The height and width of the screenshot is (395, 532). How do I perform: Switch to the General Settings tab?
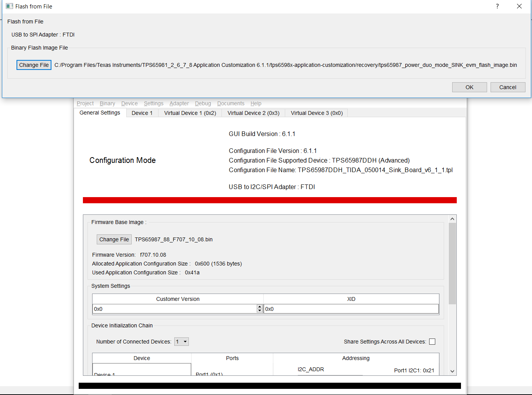[100, 113]
